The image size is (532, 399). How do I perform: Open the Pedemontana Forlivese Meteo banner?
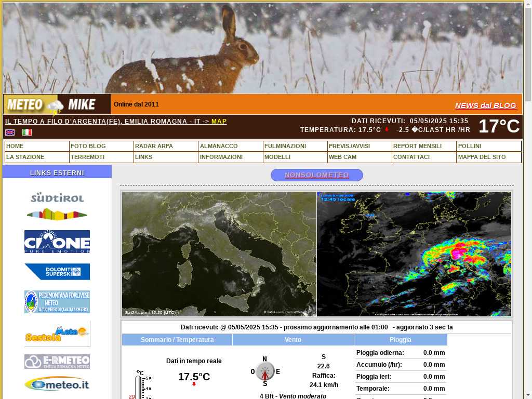[x=57, y=302]
